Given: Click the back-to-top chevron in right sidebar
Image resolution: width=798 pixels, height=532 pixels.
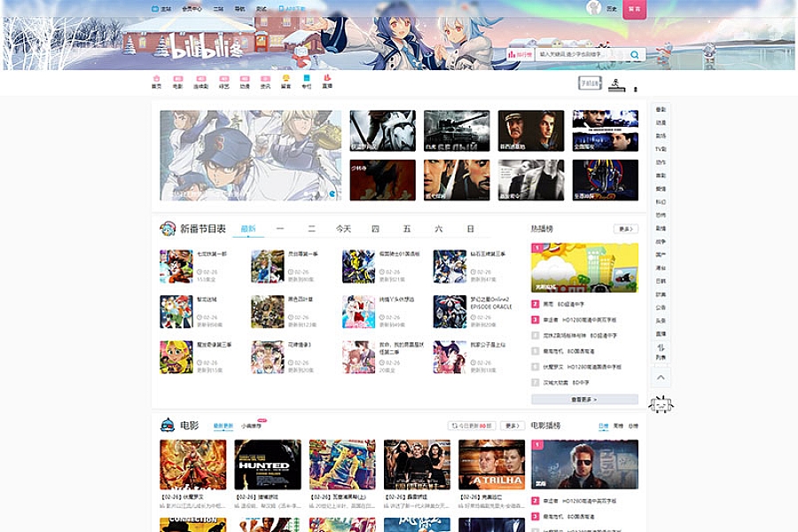Looking at the screenshot, I should 661,377.
